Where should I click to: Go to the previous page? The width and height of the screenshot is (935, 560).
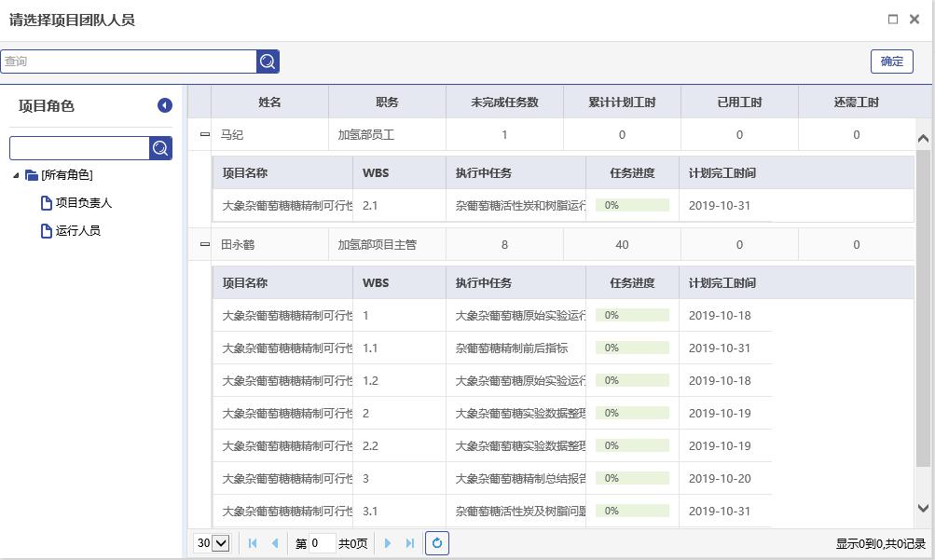click(274, 543)
